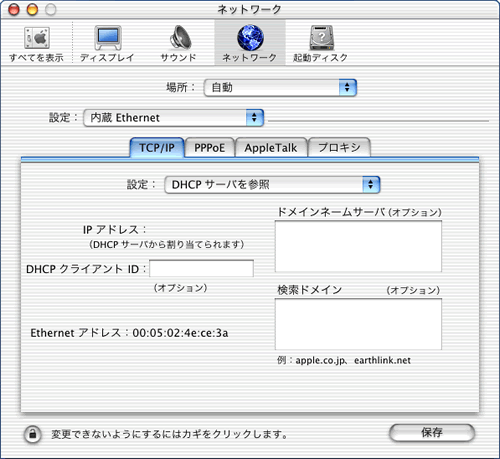
Task: Click inside the ドメインネームサーバ text box
Action: (x=358, y=246)
